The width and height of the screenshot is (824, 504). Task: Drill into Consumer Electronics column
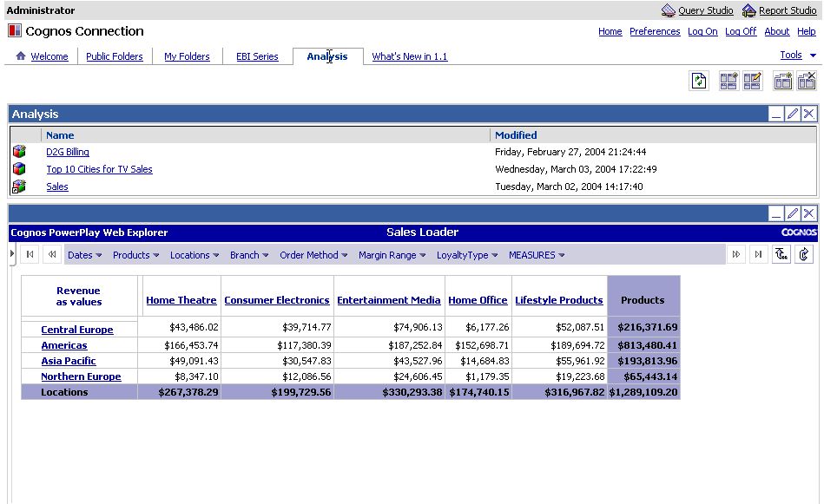coord(277,300)
